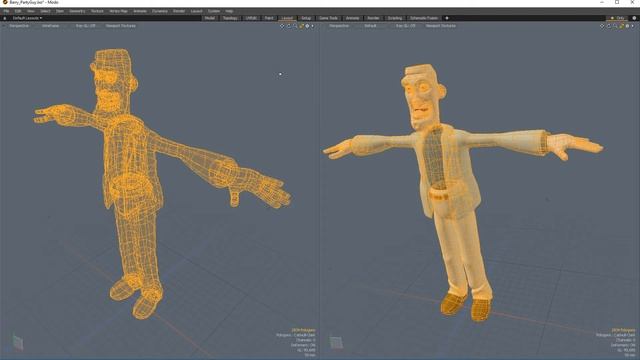Screen dimensions: 640x360
Task: Click the shaded character's left shoe
Action: pyautogui.click(x=481, y=310)
